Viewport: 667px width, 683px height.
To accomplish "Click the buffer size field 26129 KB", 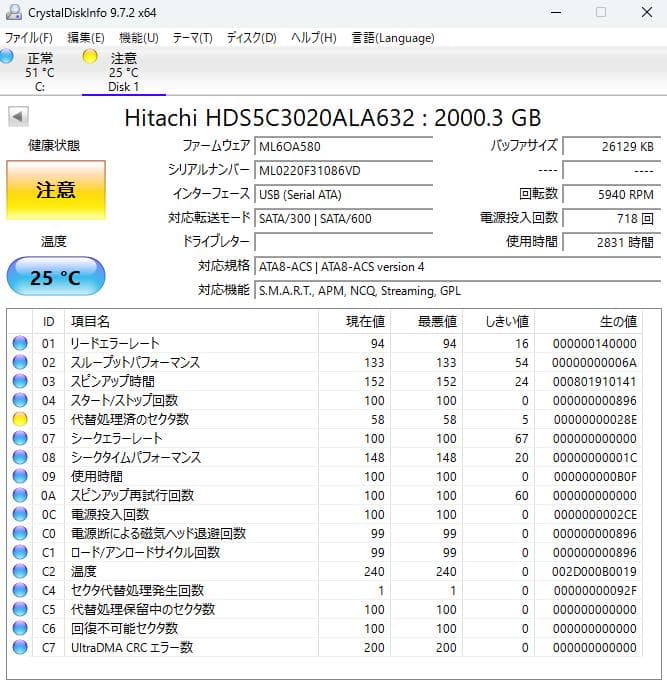I will coord(612,146).
